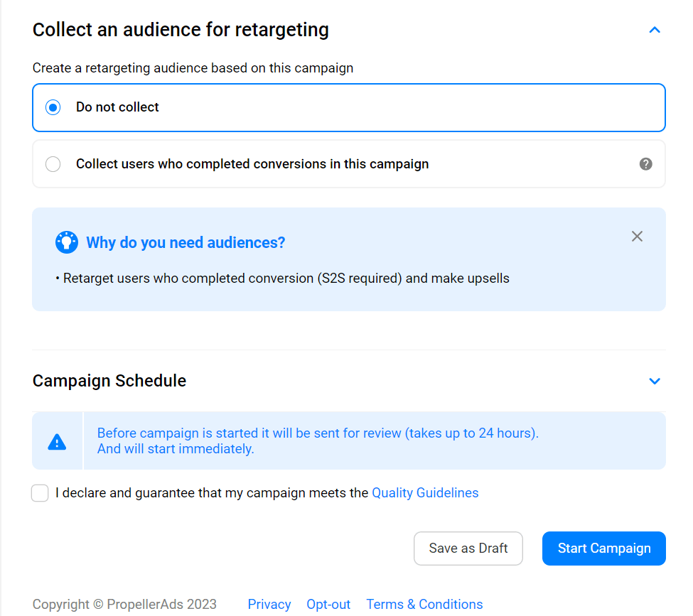Click the Save as Draft button
Image resolution: width=693 pixels, height=616 pixels.
(468, 549)
